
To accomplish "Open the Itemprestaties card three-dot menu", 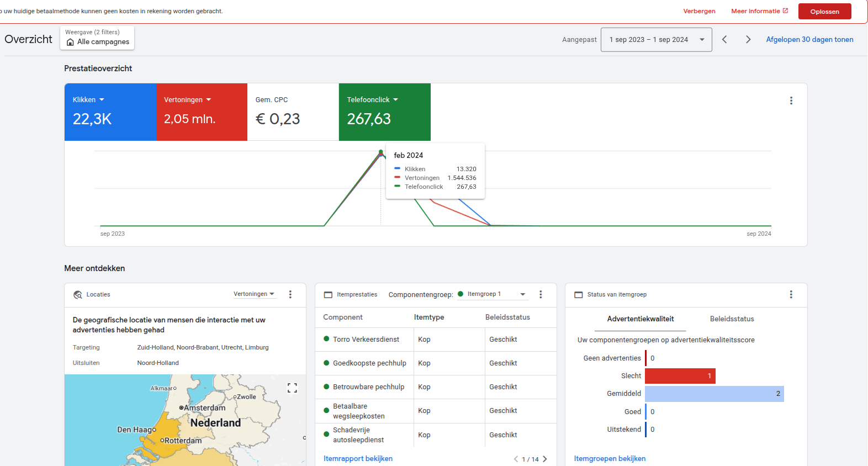I will pyautogui.click(x=541, y=294).
